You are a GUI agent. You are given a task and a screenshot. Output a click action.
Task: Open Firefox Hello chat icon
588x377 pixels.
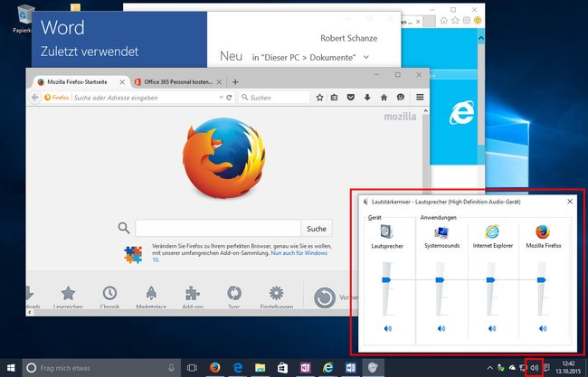(x=401, y=98)
